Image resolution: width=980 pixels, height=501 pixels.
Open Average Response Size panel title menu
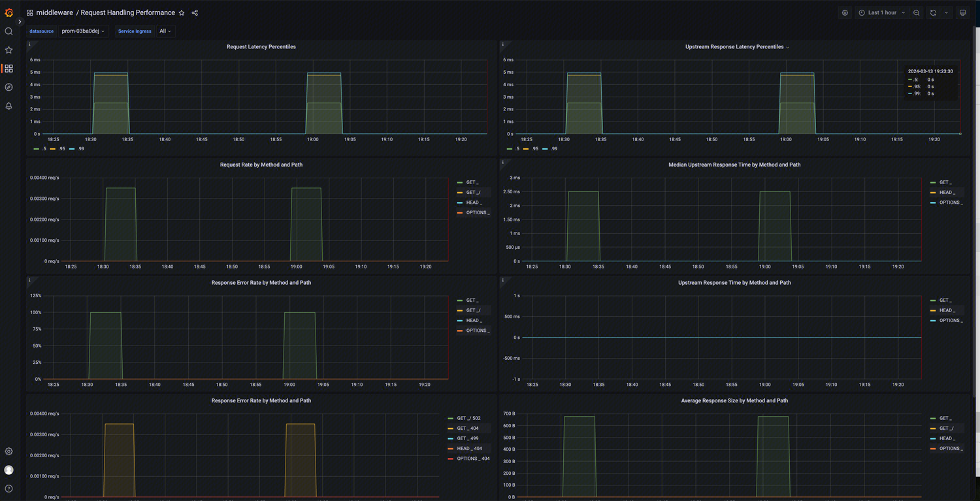tap(734, 400)
